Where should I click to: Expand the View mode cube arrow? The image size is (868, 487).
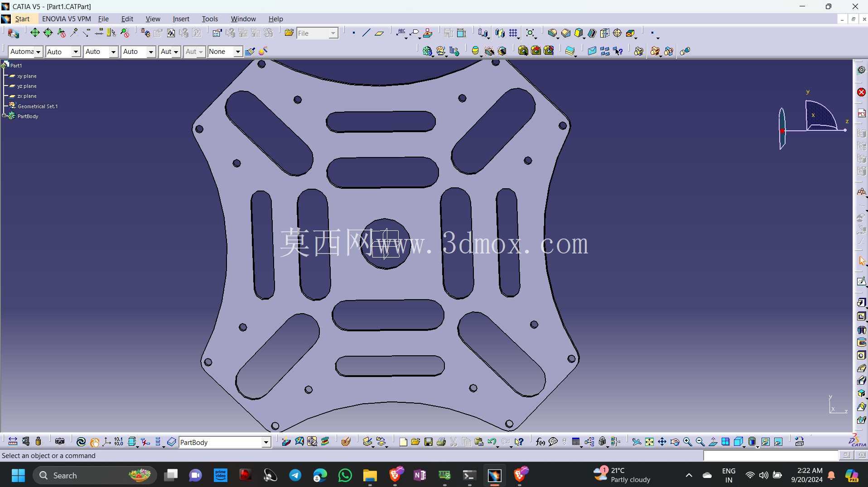(x=744, y=446)
